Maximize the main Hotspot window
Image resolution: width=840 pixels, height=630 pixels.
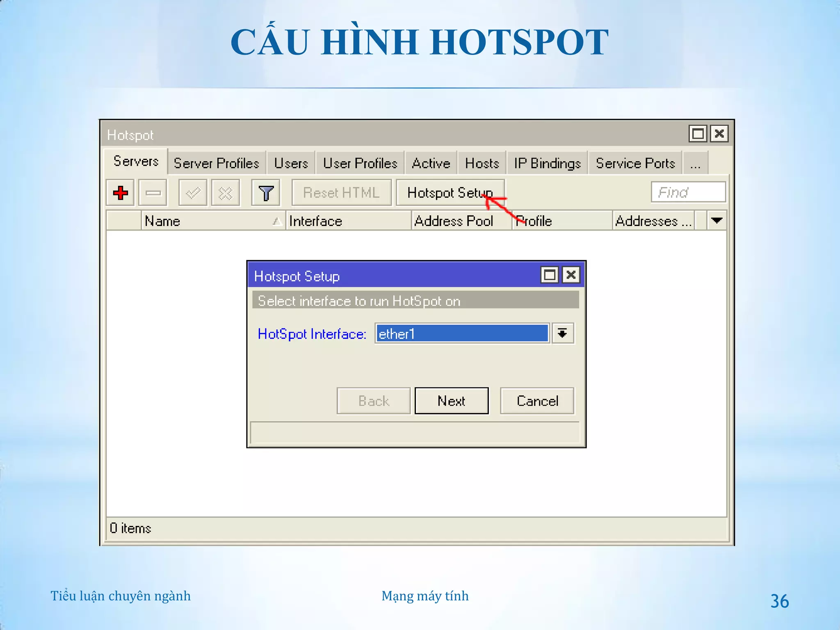[698, 134]
